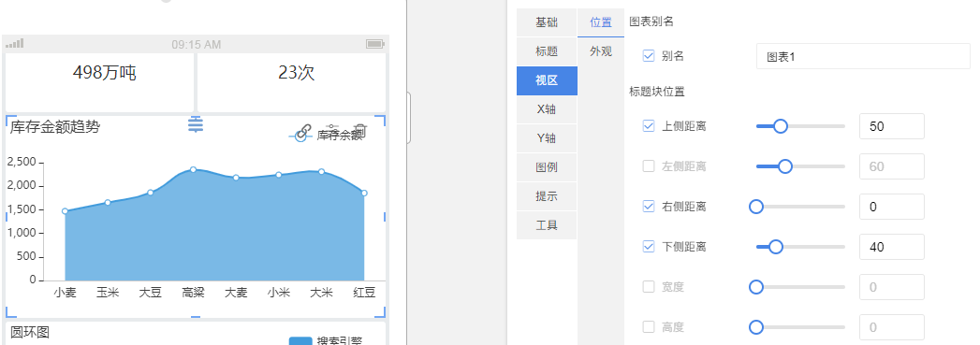Select the 视区 settings tab
This screenshot has height=345, width=980.
coord(547,80)
